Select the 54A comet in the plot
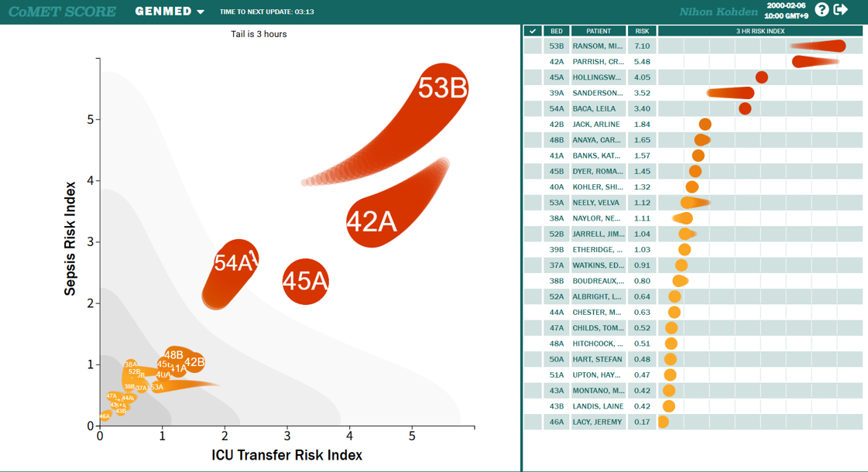Viewport: 868px width, 472px height. [235, 263]
